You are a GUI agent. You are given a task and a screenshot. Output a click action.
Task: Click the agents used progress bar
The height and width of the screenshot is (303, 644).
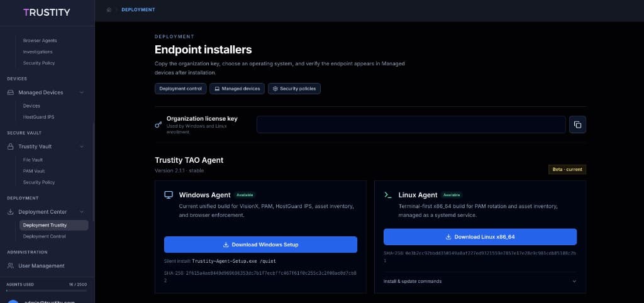(x=47, y=290)
